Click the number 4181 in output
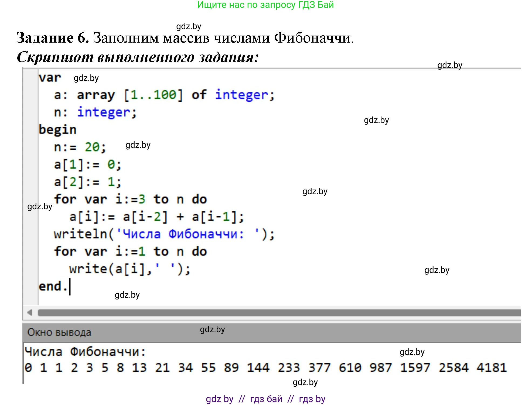532x405 pixels. (492, 368)
